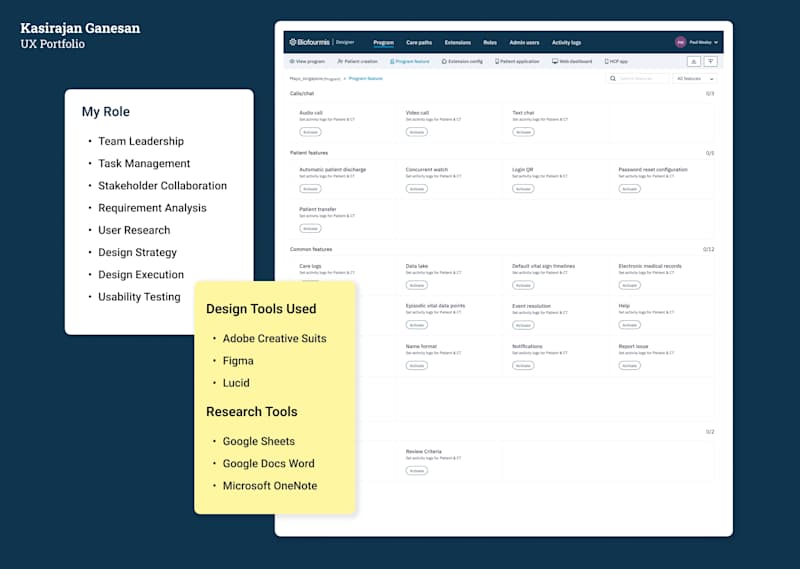Activate the Review Criteria feature
The width and height of the screenshot is (800, 569).
click(x=417, y=471)
